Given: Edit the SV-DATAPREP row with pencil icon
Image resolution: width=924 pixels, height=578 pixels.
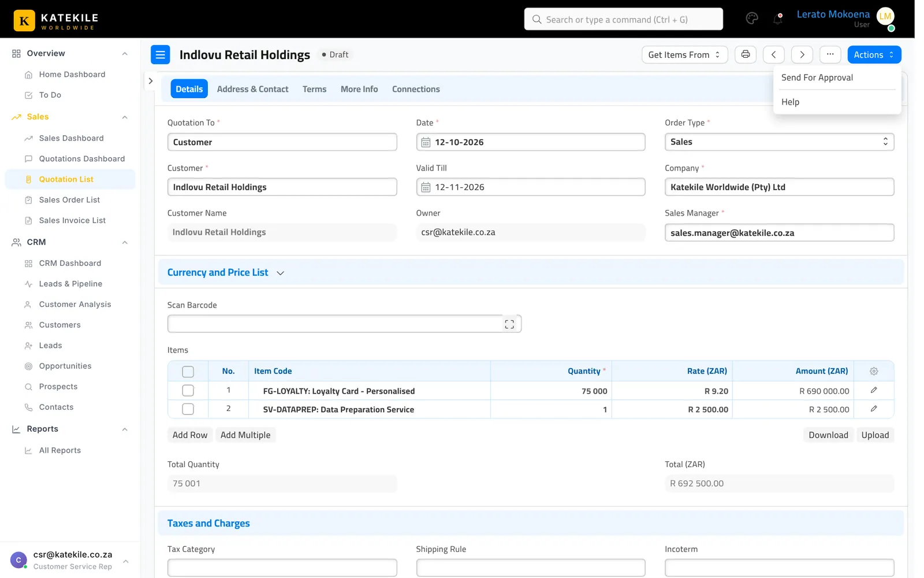Looking at the screenshot, I should pos(874,409).
